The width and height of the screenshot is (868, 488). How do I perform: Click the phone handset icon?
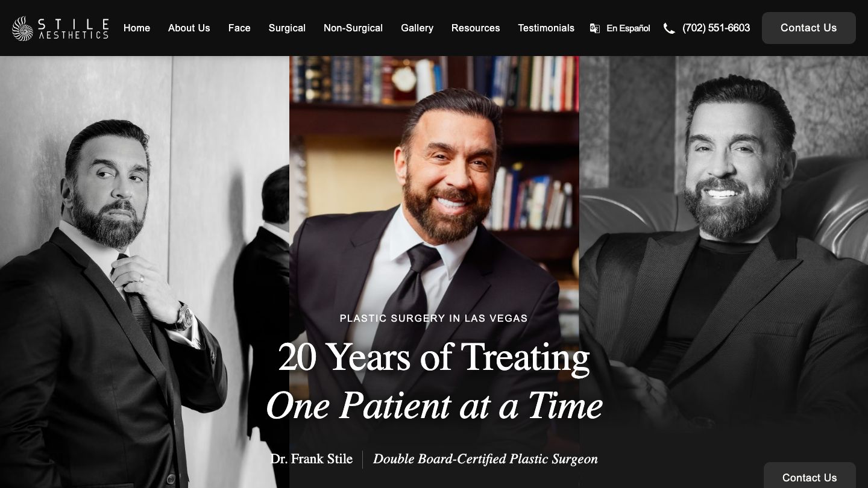click(x=669, y=28)
